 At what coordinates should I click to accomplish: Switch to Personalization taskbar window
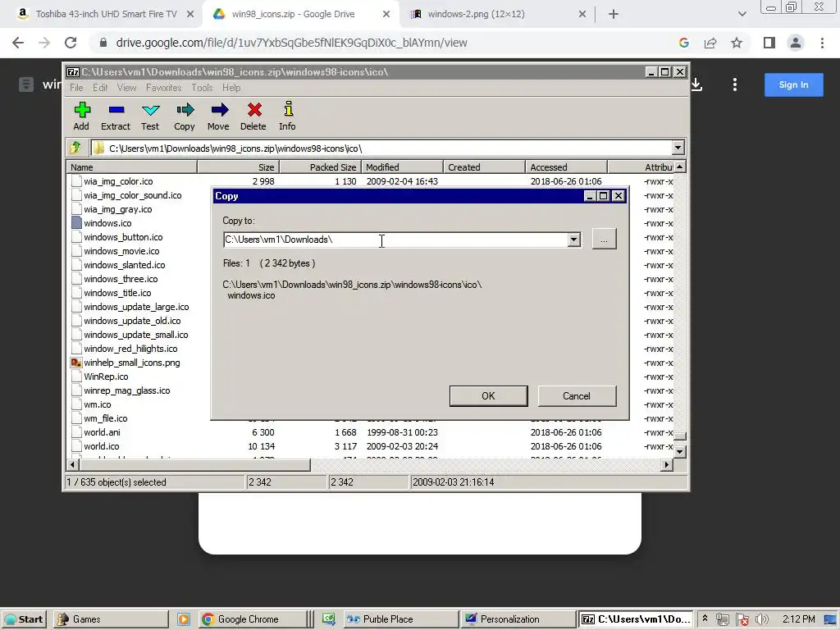(x=518, y=619)
